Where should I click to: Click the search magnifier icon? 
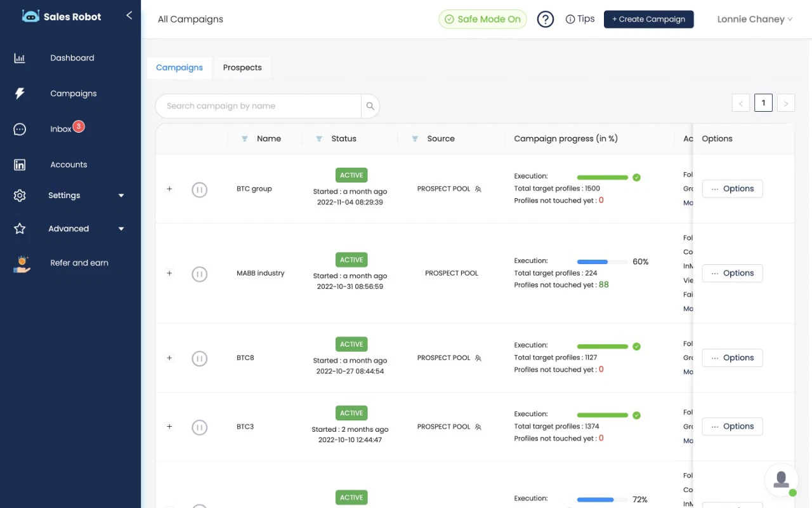pos(370,106)
